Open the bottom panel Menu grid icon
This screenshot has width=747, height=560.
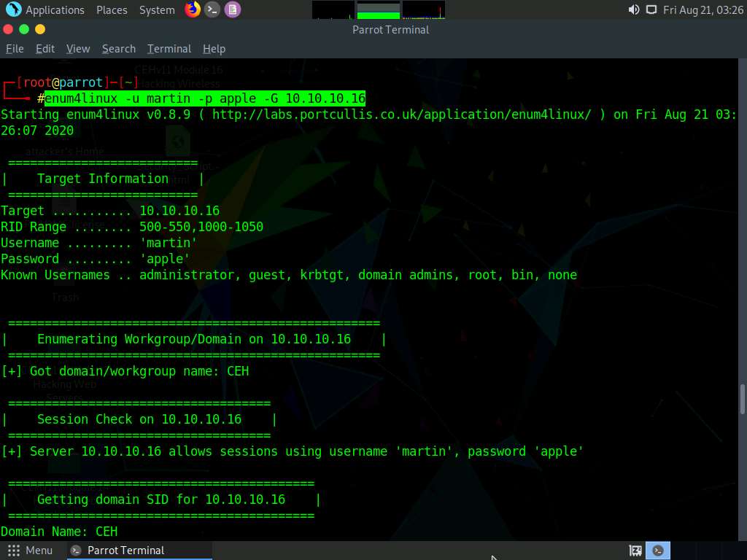(14, 551)
